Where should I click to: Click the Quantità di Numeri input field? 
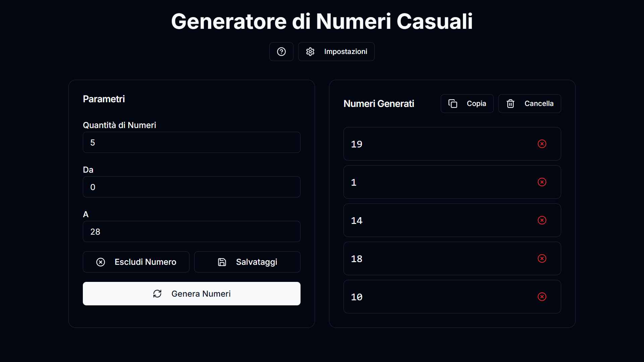tap(192, 142)
